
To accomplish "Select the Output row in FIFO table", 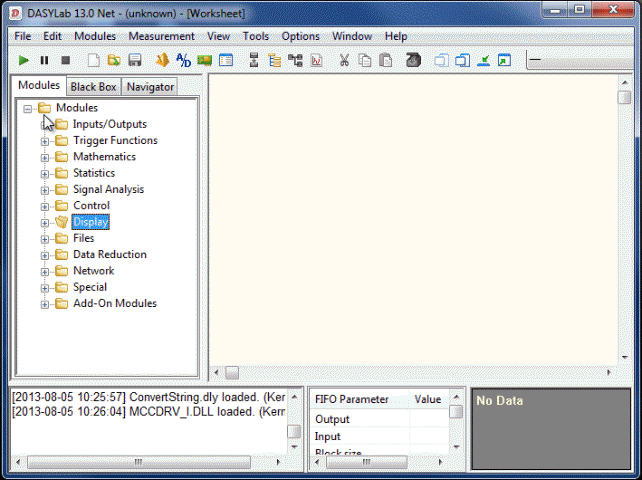I will point(379,419).
